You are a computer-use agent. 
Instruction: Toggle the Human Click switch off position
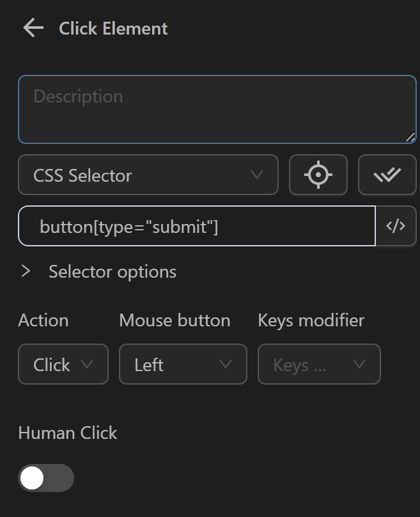pyautogui.click(x=45, y=478)
